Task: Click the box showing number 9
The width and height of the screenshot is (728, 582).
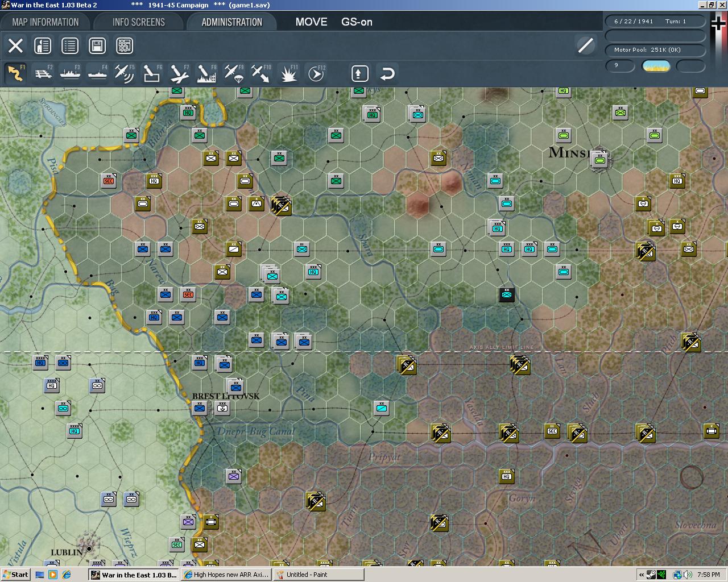Action: (620, 66)
